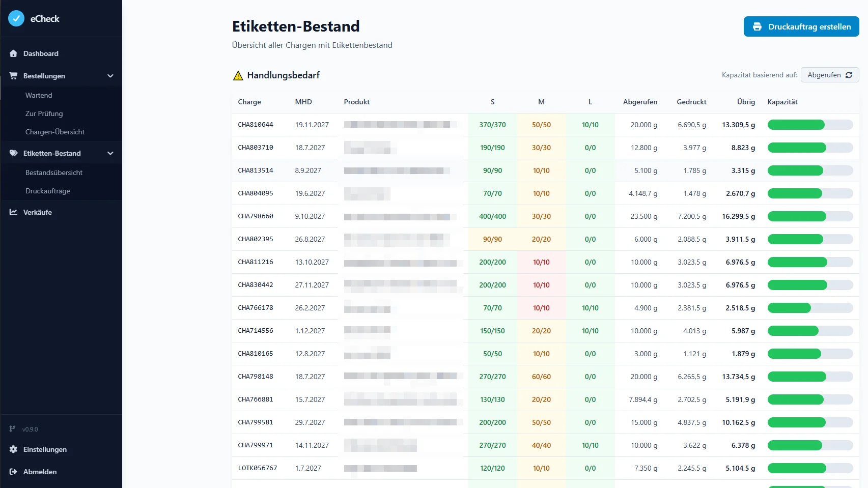868x488 pixels.
Task: Click the Abmelden logout icon
Action: click(13, 472)
